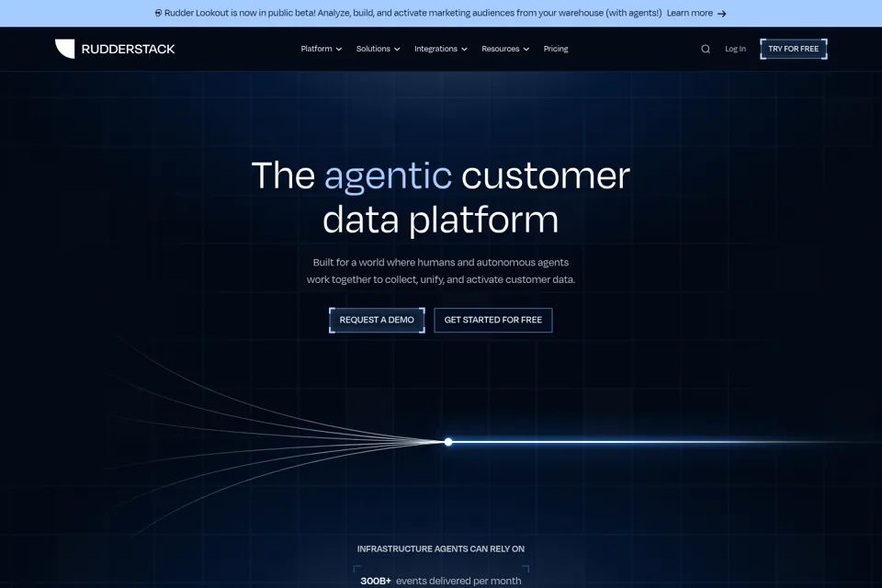Screen dimensions: 882x588
Task: Click the Log in link
Action: click(x=735, y=49)
